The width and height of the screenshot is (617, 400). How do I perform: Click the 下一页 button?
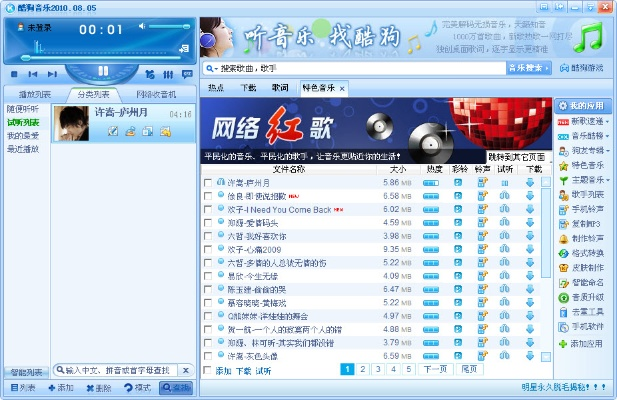[435, 369]
